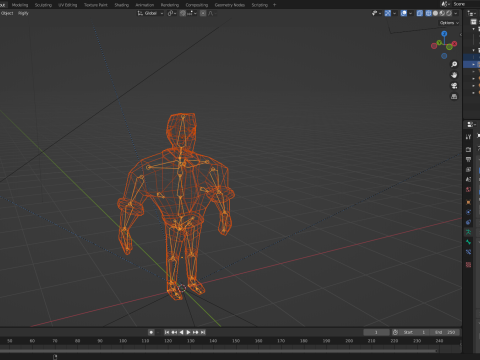Switch to the Compositing workspace tab

[x=197, y=5]
